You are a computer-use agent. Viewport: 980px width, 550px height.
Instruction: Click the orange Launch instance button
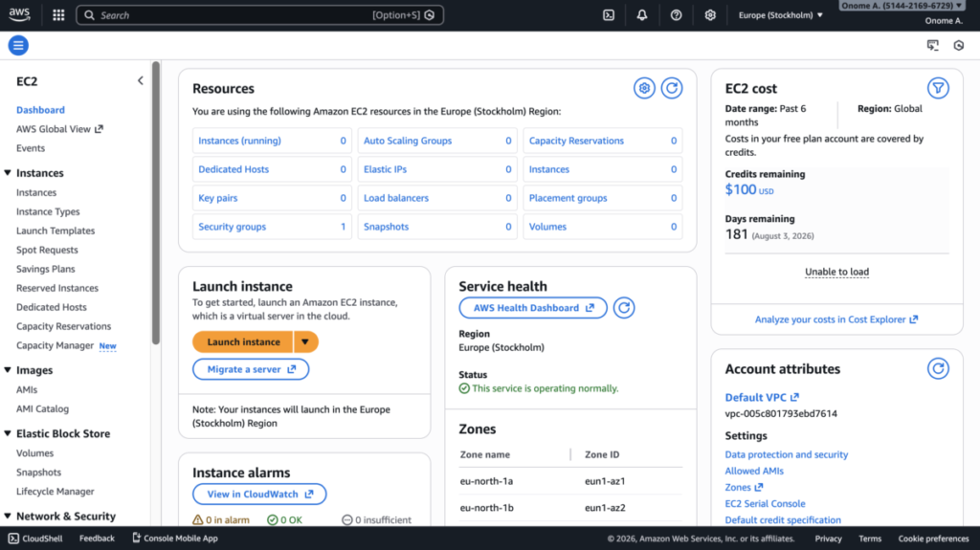[x=243, y=341]
